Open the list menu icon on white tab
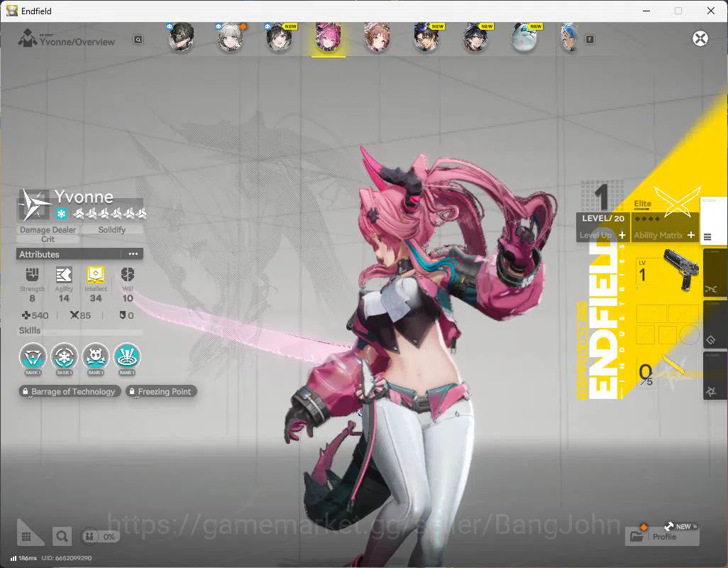The image size is (728, 568). [707, 237]
